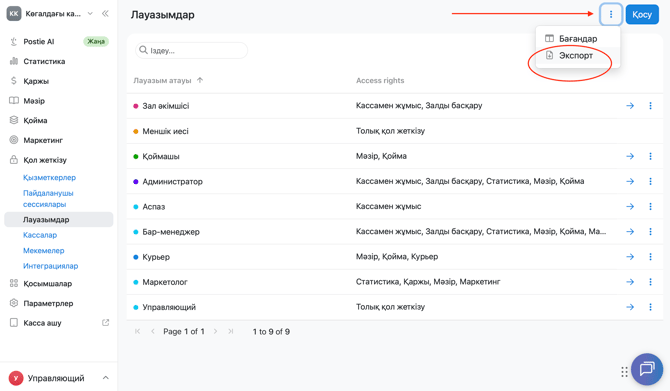Open Қоймашы row arrow

click(x=630, y=156)
